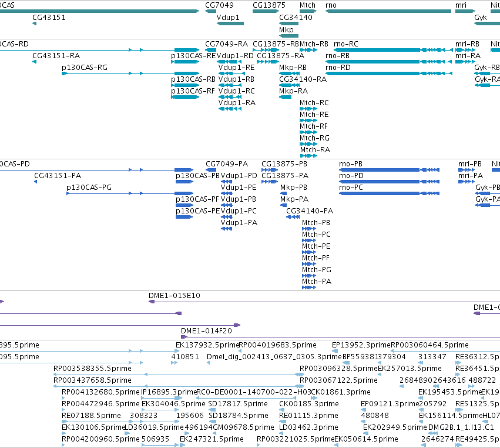The image size is (500, 448).
Task: Select EST SD17817.5prime
Action: coord(212,410)
